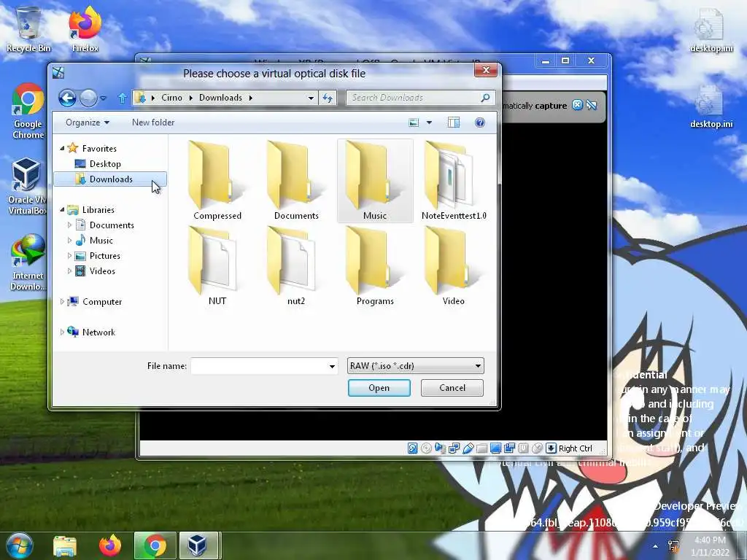
Task: Select the Video folder
Action: [454, 267]
